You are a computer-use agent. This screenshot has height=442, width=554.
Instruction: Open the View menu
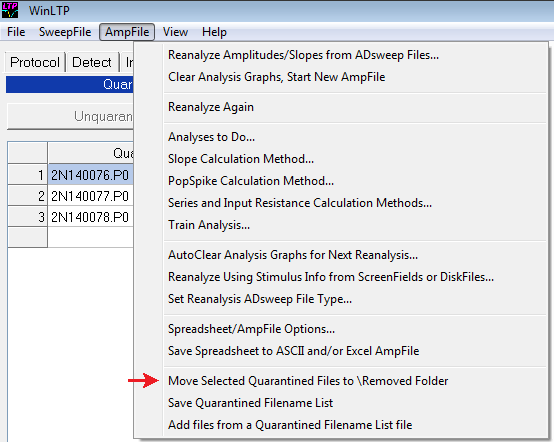pyautogui.click(x=175, y=32)
